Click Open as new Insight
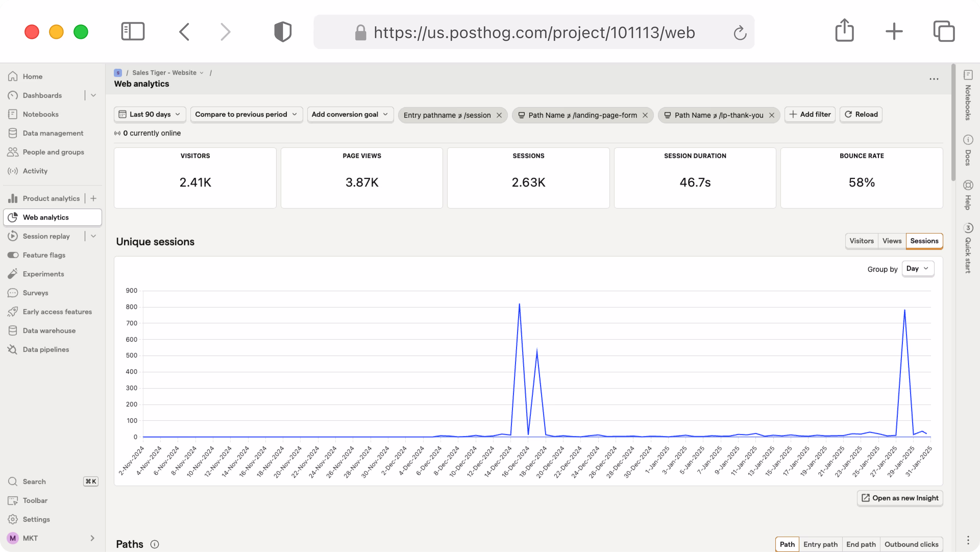The height and width of the screenshot is (552, 980). pos(900,498)
